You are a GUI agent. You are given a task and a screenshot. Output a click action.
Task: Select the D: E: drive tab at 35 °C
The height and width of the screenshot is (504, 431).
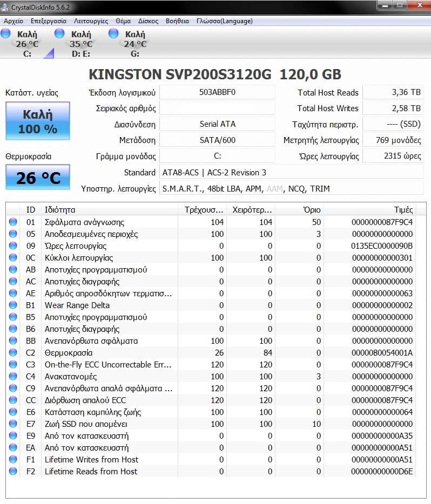tap(81, 44)
